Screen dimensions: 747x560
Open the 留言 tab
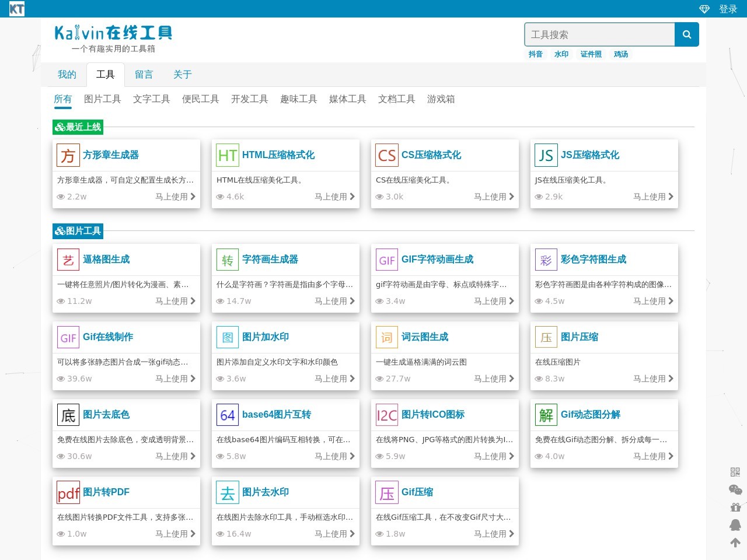pos(144,75)
